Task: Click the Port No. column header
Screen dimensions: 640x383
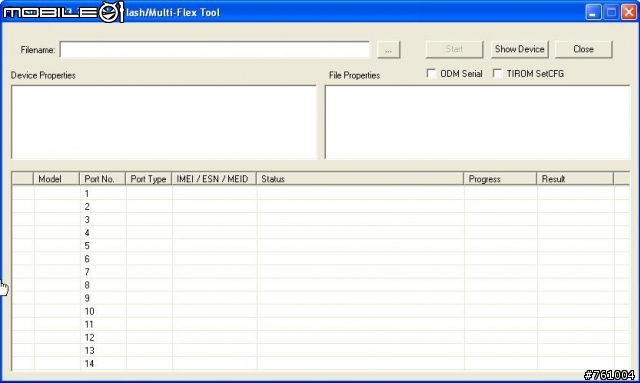Action: tap(102, 179)
